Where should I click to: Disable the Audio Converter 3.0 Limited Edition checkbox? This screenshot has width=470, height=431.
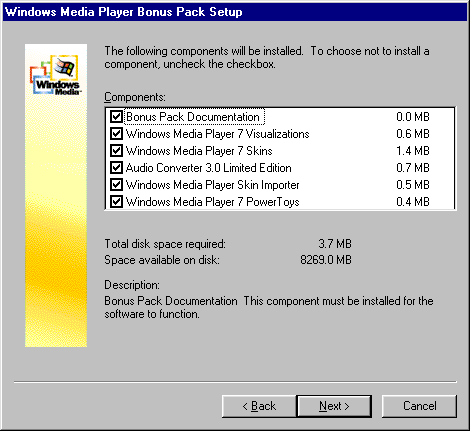coord(116,168)
